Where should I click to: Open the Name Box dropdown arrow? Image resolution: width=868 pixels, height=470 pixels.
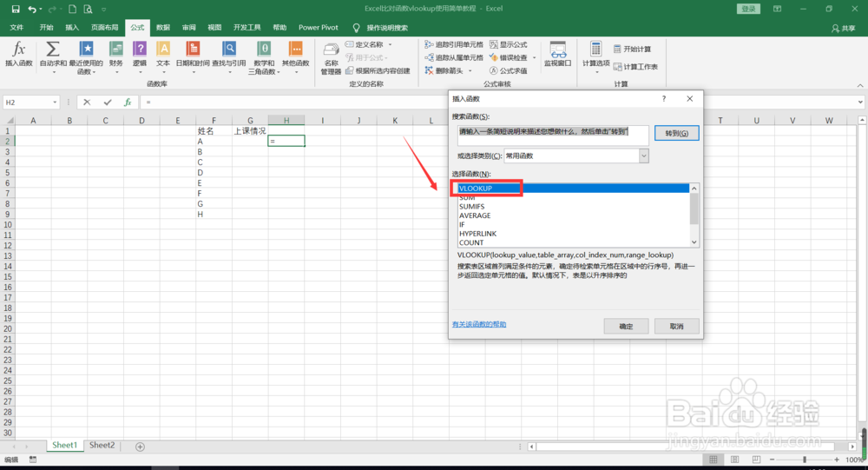tap(55, 103)
